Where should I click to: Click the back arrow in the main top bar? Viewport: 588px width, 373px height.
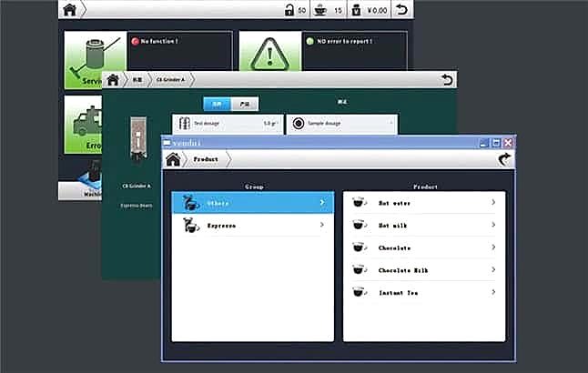[402, 9]
